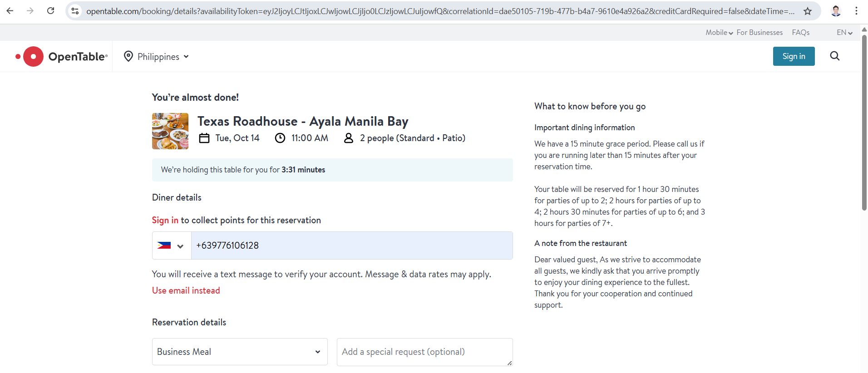Click the Diner details heading
This screenshot has width=868, height=373.
177,197
